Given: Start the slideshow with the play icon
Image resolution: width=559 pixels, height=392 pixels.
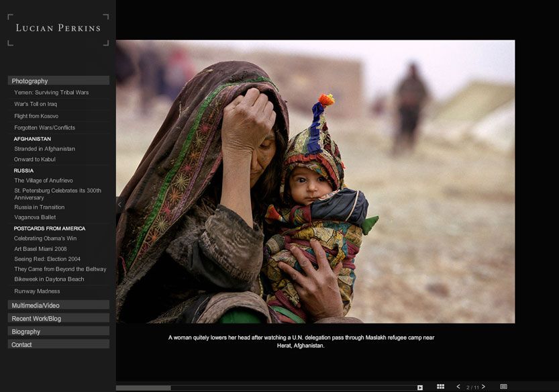Looking at the screenshot, I should click(420, 387).
